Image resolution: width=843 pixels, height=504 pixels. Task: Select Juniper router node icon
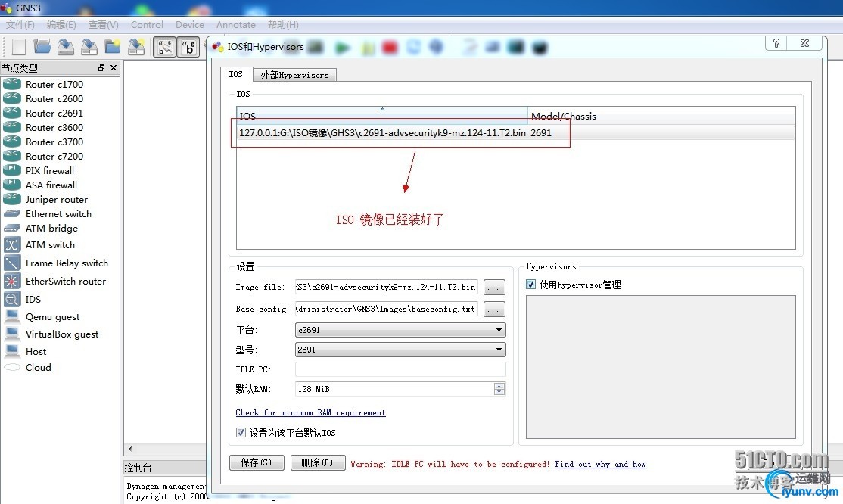pyautogui.click(x=12, y=199)
